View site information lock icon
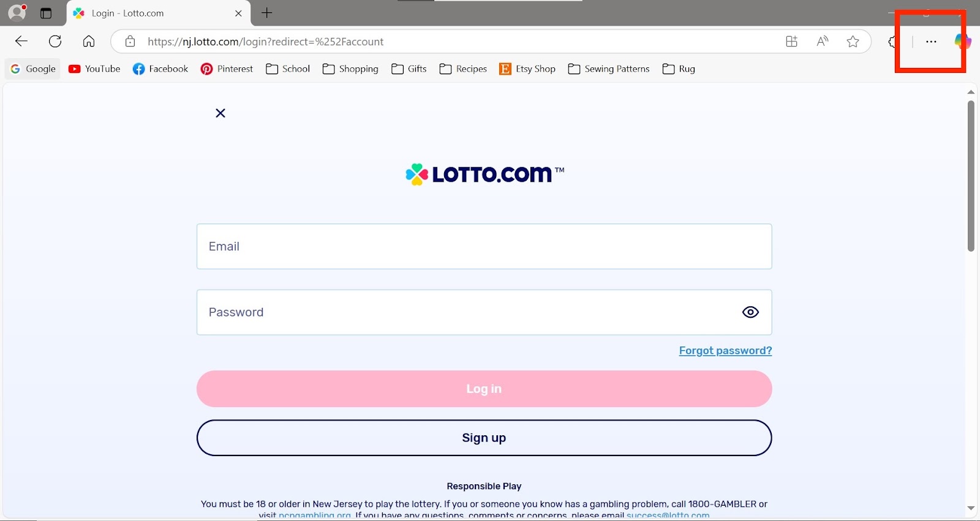 tap(130, 42)
